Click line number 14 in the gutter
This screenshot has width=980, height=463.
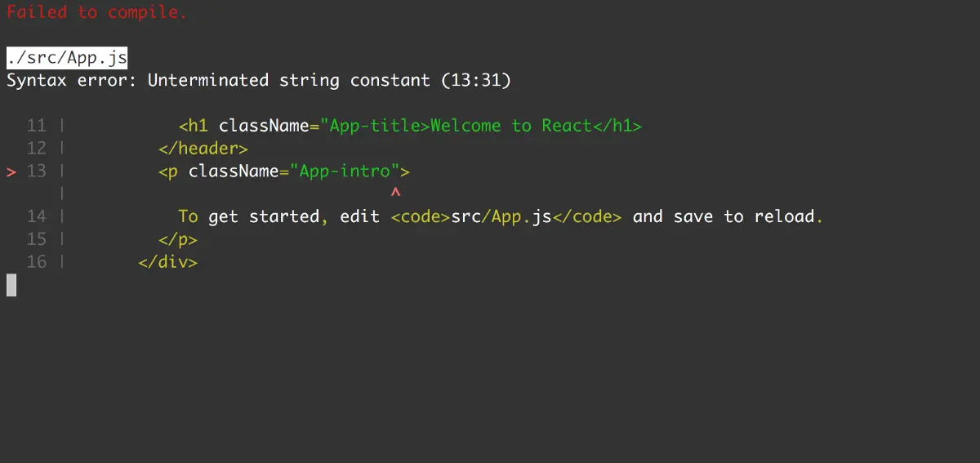pos(37,216)
